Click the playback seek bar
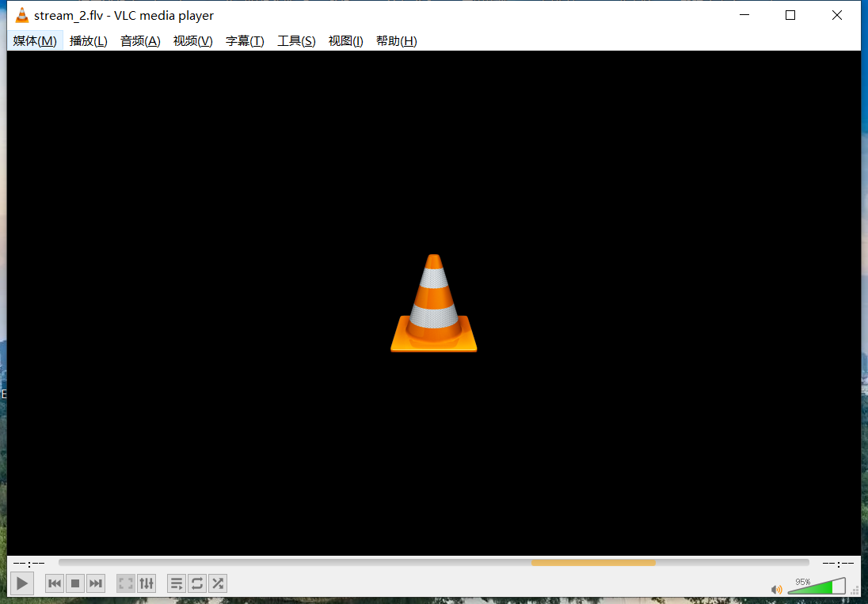Image resolution: width=868 pixels, height=604 pixels. click(x=433, y=563)
